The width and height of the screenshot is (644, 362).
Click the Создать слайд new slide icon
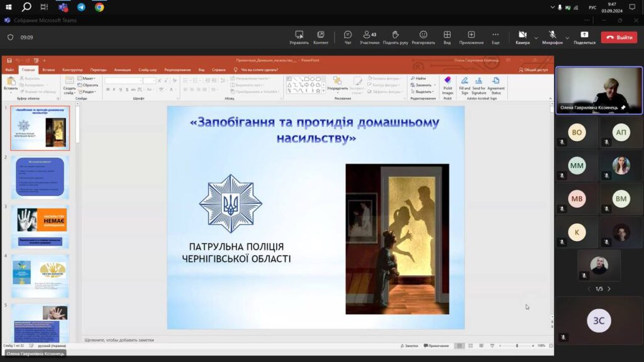pos(69,81)
